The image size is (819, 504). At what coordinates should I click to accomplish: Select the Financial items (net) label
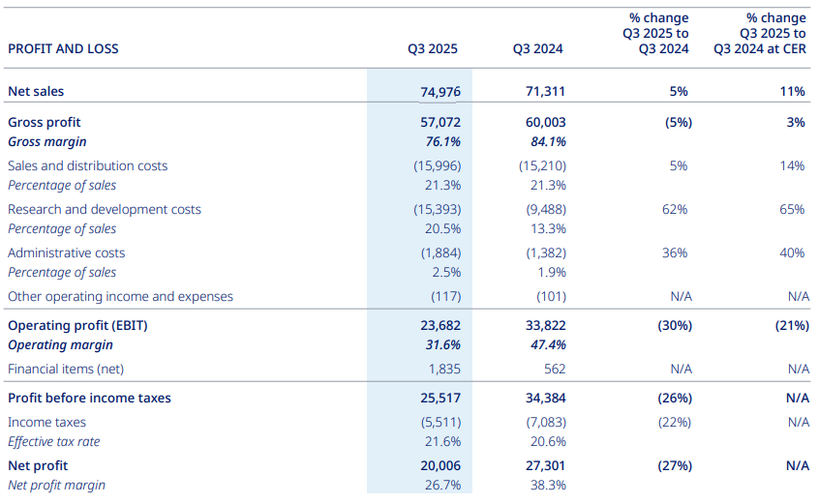click(x=66, y=370)
